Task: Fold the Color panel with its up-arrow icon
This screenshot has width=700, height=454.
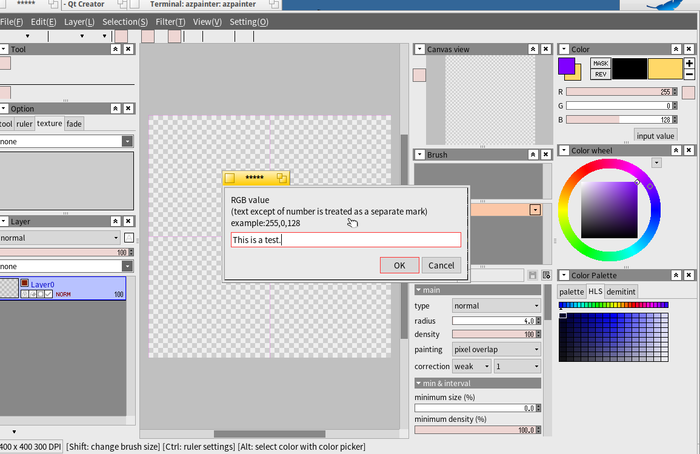Action: click(676, 49)
